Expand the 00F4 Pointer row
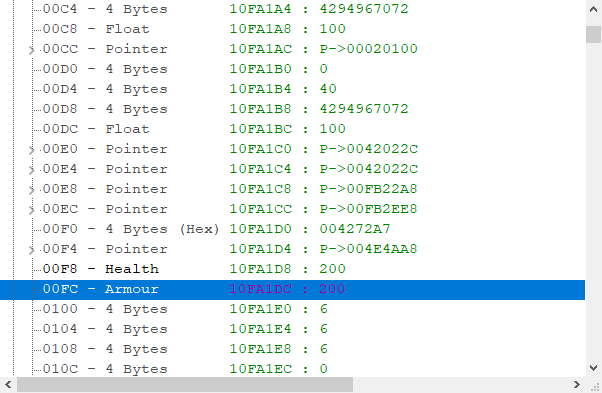Screen dimensions: 602x393 coord(31,250)
